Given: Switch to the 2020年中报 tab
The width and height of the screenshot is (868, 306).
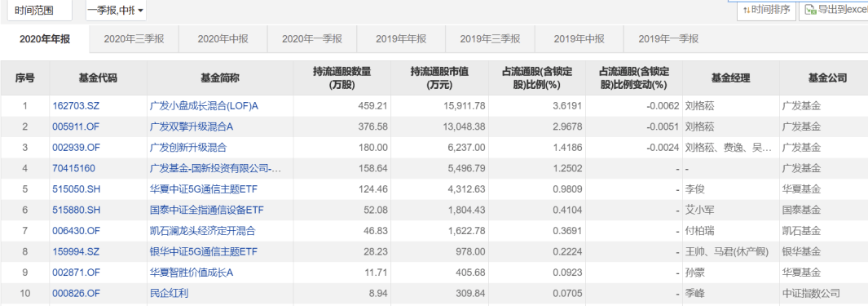Looking at the screenshot, I should [223, 39].
